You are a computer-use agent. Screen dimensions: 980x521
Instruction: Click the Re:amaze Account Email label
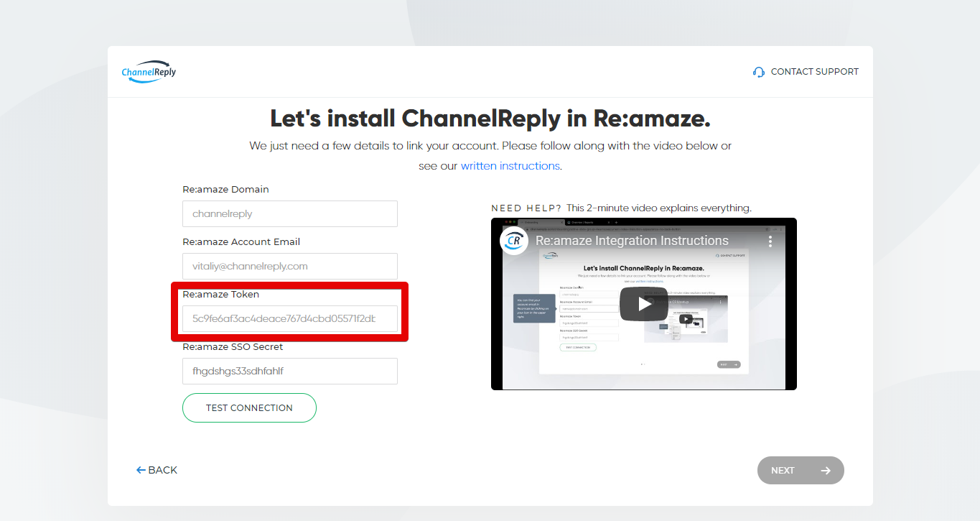[241, 242]
